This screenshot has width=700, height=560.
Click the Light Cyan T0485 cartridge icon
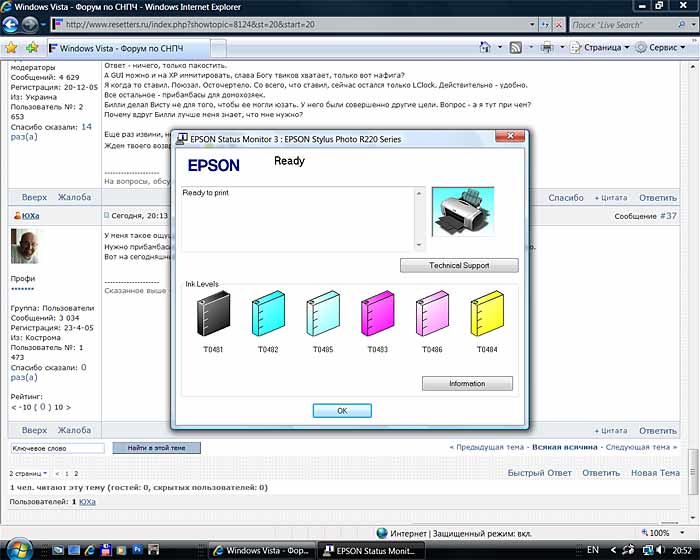point(323,313)
